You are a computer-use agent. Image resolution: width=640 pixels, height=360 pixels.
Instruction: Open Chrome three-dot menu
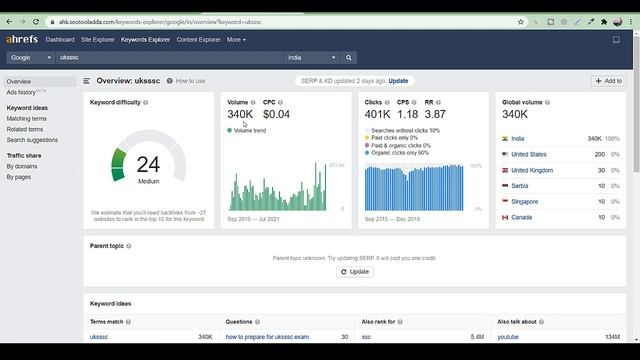pyautogui.click(x=631, y=22)
